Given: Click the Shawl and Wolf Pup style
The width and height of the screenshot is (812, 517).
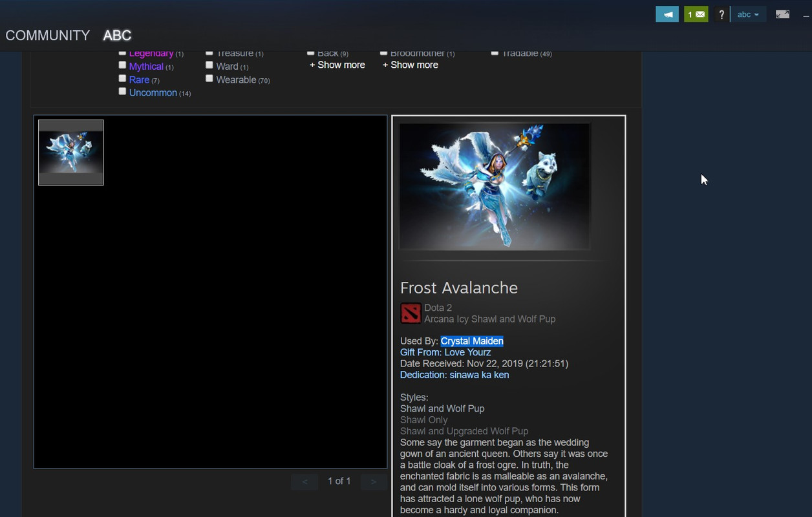Looking at the screenshot, I should pyautogui.click(x=442, y=408).
